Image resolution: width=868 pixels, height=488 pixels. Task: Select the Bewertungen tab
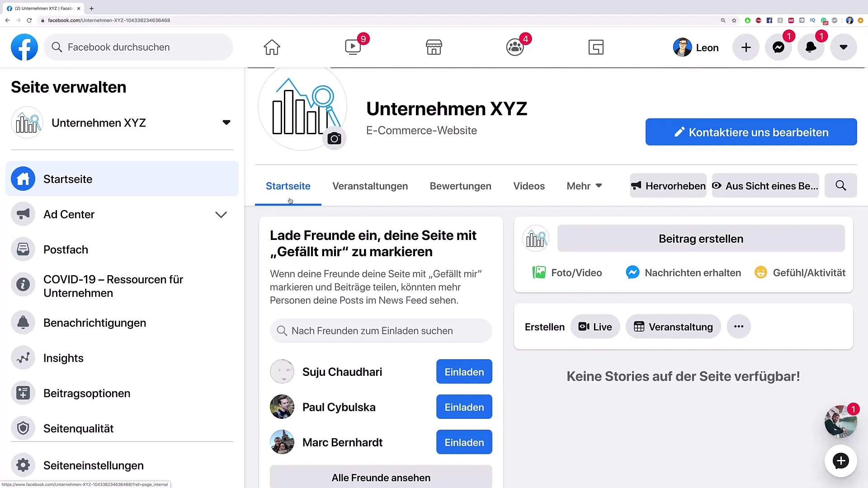coord(460,186)
